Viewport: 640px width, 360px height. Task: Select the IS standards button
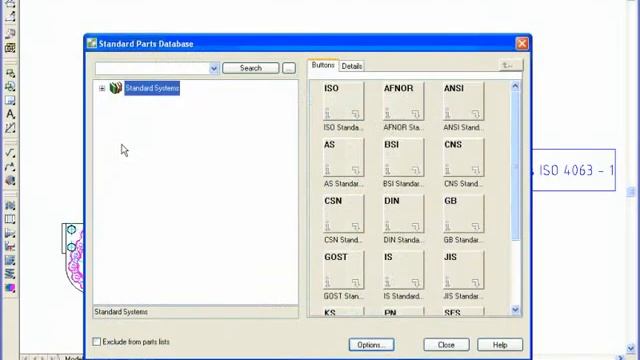coord(403,270)
